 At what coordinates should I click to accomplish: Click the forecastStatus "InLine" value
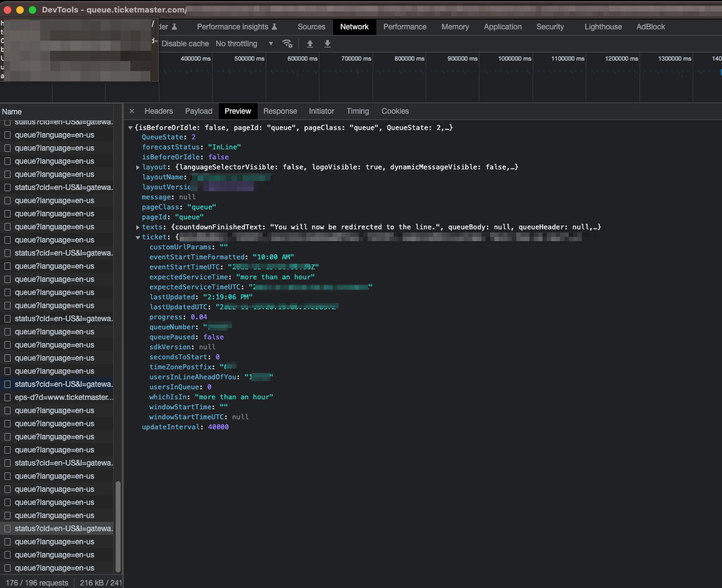224,147
